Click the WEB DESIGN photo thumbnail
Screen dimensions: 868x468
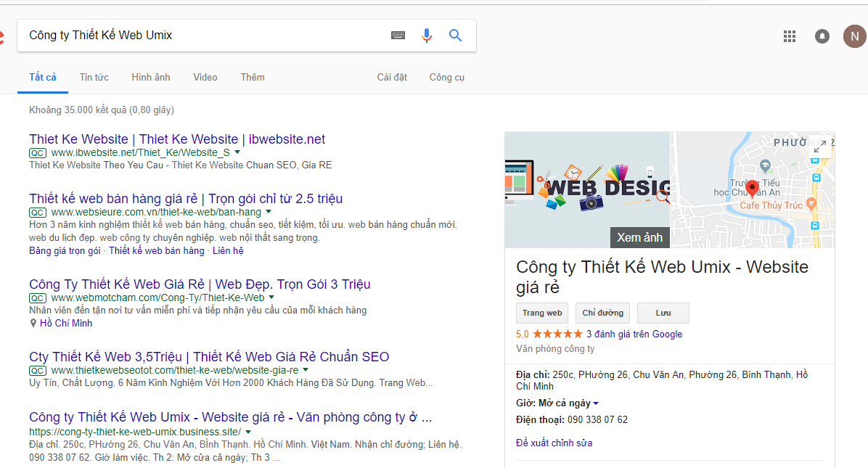tap(587, 190)
